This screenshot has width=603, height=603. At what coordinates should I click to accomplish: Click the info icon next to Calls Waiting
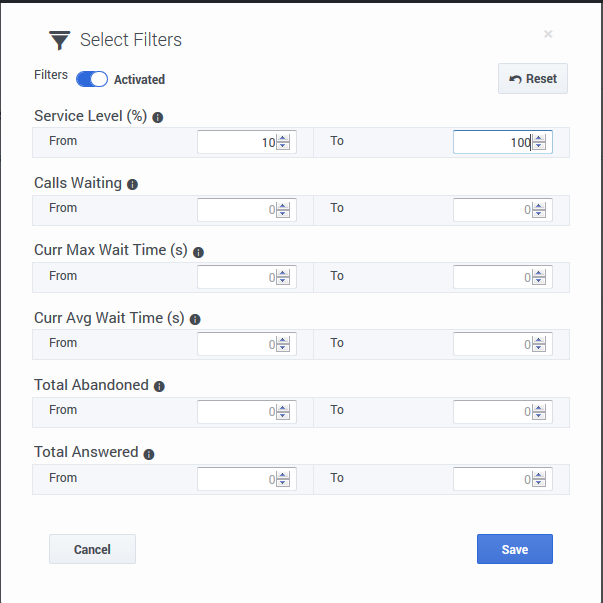(132, 184)
